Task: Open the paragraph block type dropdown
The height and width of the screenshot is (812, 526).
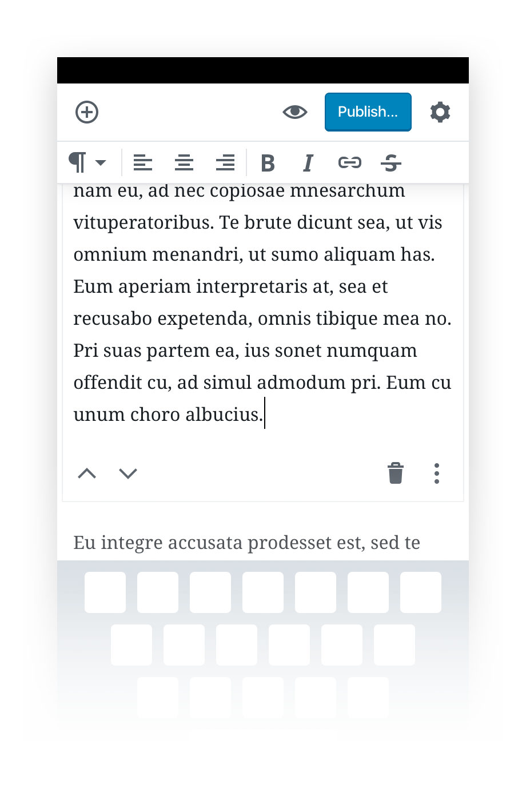Action: click(x=87, y=163)
